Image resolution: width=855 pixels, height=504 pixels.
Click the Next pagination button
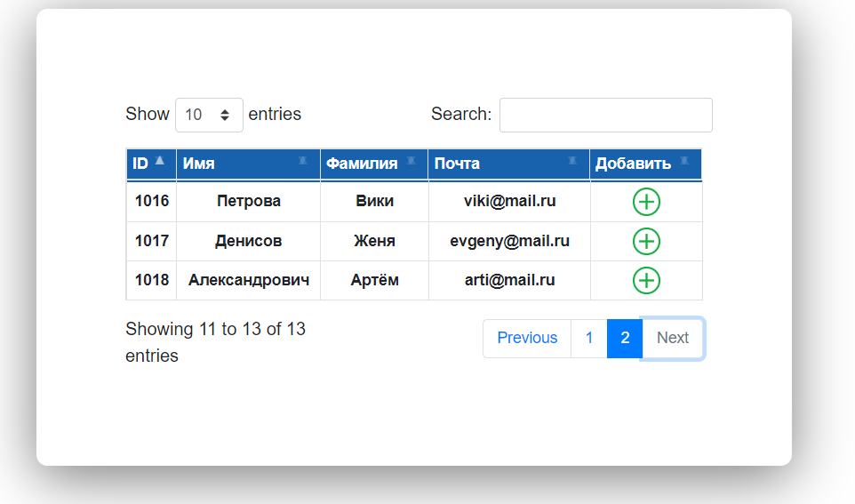point(673,338)
